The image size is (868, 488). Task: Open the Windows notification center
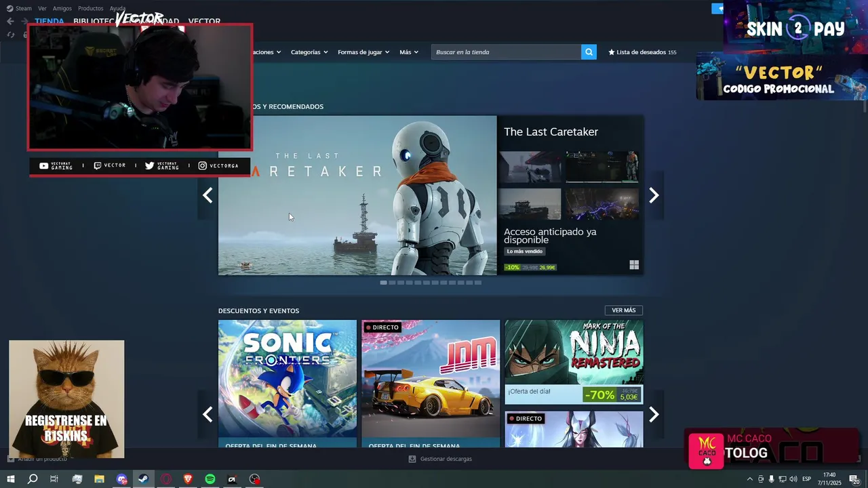(854, 479)
